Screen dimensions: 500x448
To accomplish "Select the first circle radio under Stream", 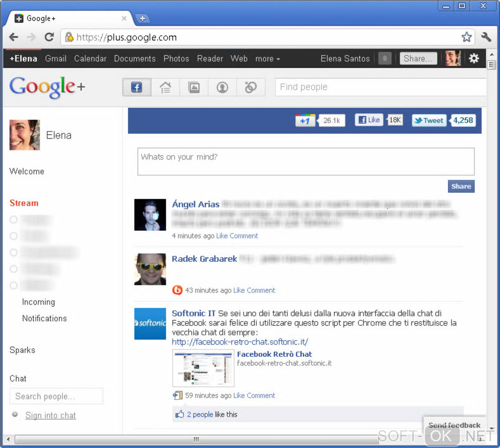I will (x=13, y=220).
